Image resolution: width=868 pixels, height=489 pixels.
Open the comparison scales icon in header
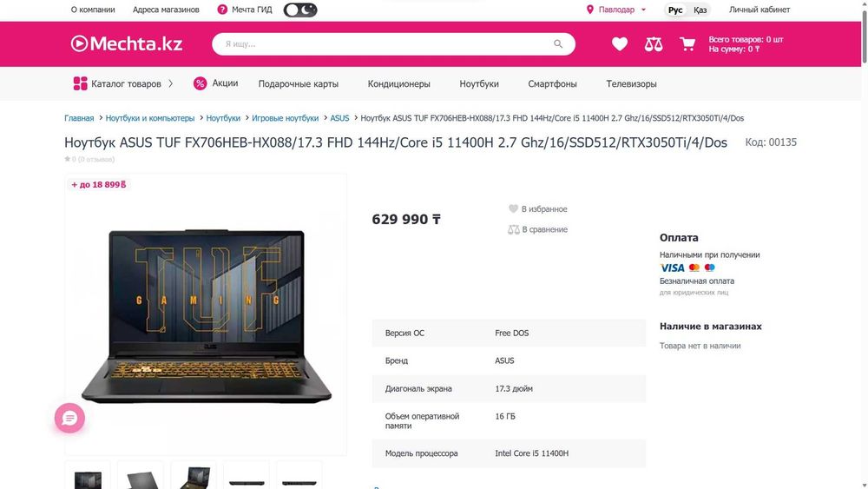click(x=654, y=44)
